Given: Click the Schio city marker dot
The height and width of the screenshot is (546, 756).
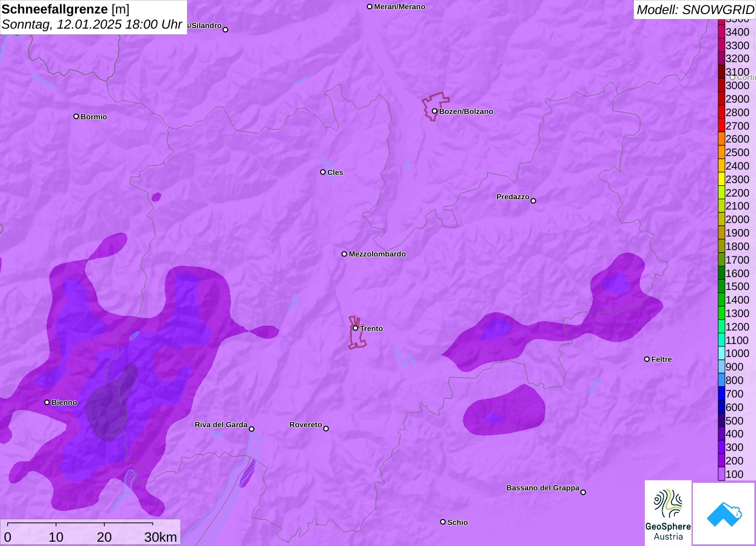Looking at the screenshot, I should tap(443, 522).
